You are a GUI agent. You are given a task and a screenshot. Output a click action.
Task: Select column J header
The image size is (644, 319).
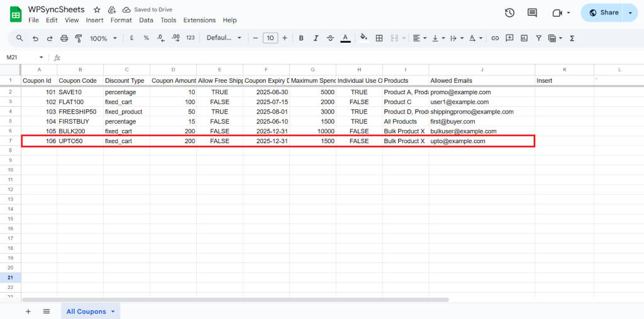pos(482,70)
